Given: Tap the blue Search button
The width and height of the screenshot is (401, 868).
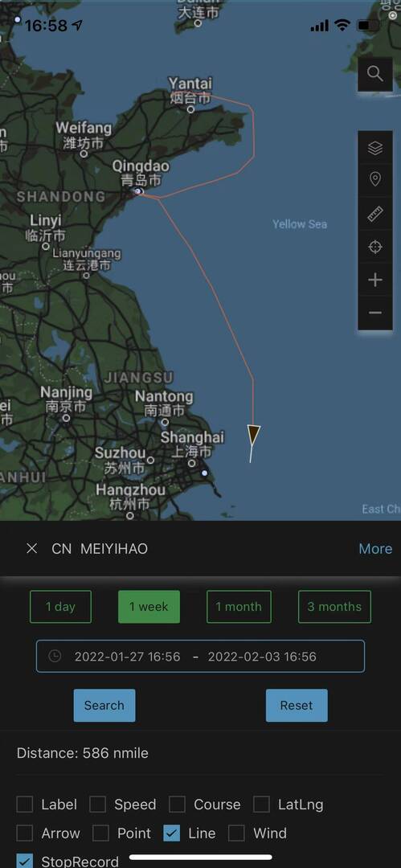Looking at the screenshot, I should coord(104,706).
